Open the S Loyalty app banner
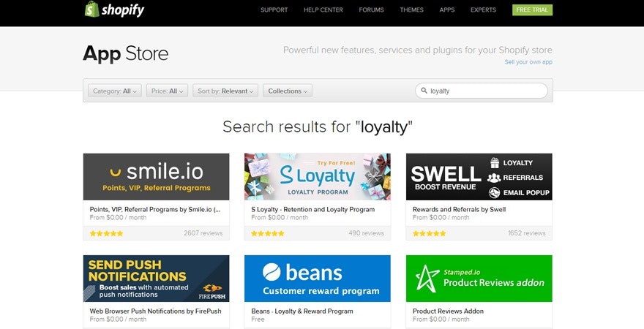This screenshot has height=329, width=644. [x=317, y=176]
